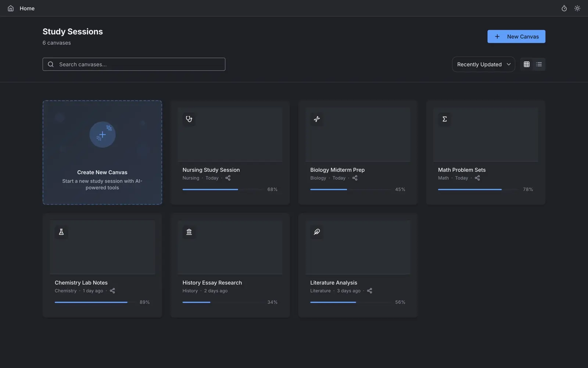Open Literature Analysis canvas title

(334, 283)
